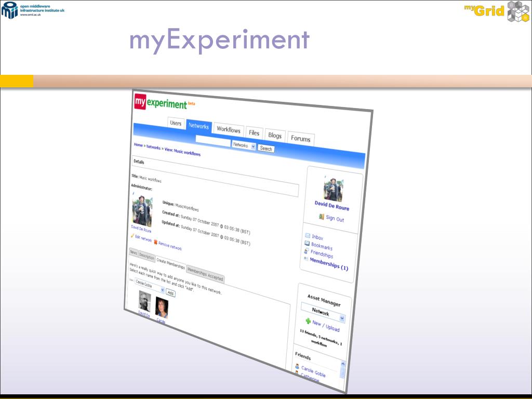Click the myExperiment beta logo
Screen dimensions: 532x399
(164, 102)
